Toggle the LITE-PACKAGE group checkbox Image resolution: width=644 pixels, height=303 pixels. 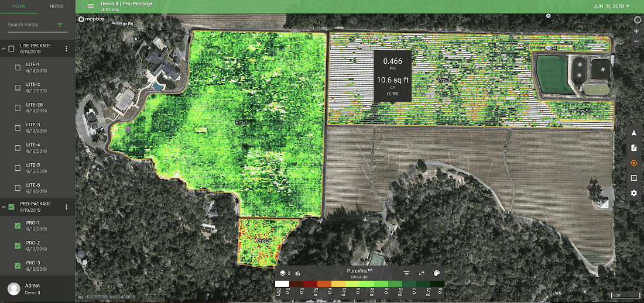click(11, 49)
